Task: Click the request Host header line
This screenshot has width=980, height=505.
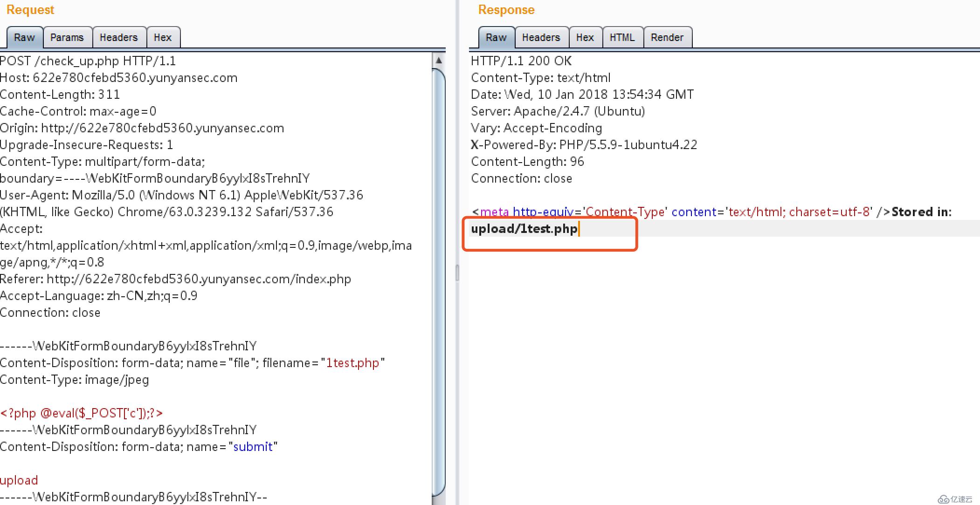Action: tap(119, 78)
